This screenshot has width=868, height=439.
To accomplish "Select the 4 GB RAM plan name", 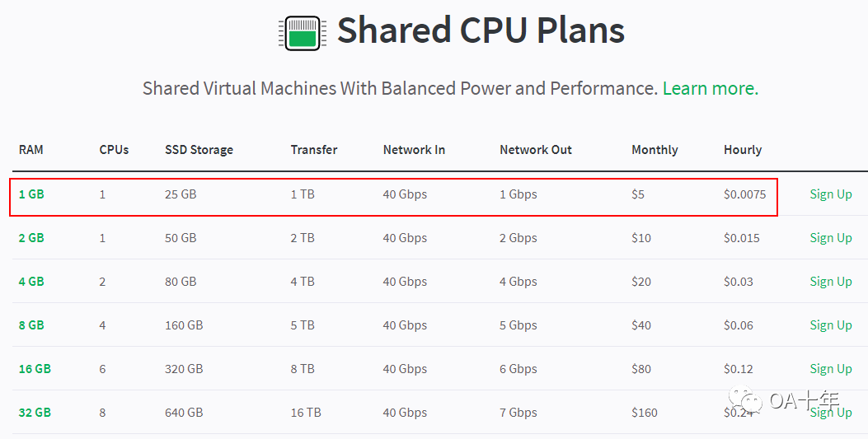I will coord(31,282).
